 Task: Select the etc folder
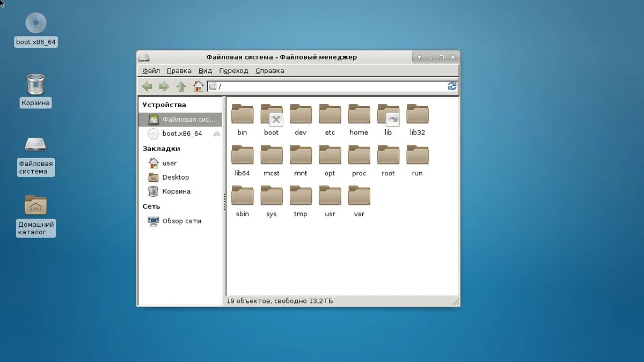pyautogui.click(x=330, y=120)
